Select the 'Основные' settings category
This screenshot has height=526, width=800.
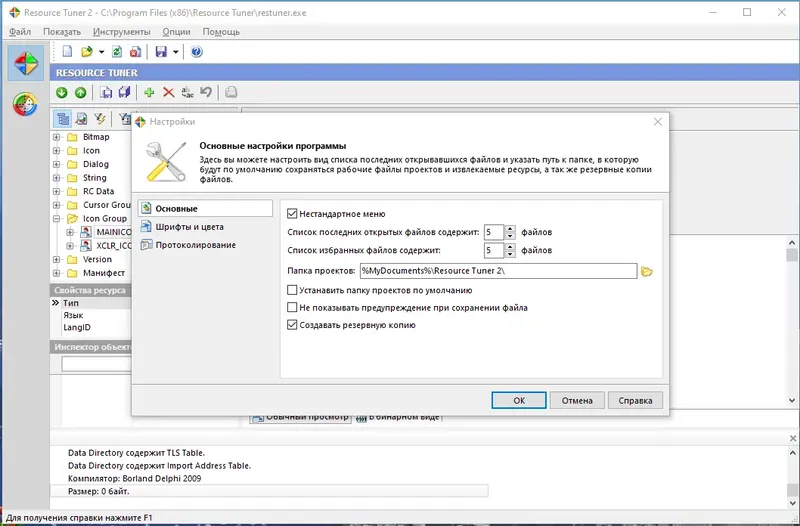point(205,208)
